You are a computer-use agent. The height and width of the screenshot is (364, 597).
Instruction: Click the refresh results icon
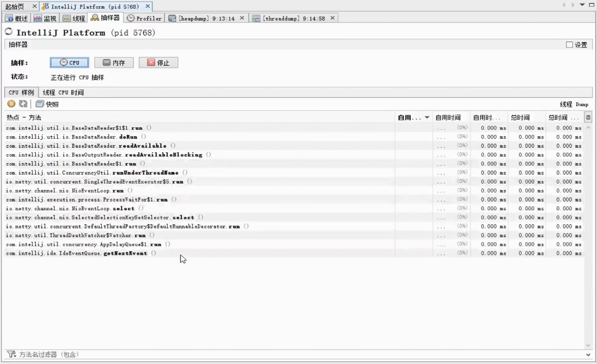(x=23, y=104)
